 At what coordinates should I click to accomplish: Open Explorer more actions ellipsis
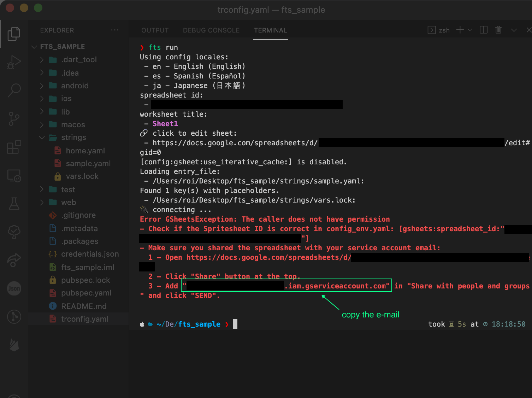tap(115, 30)
